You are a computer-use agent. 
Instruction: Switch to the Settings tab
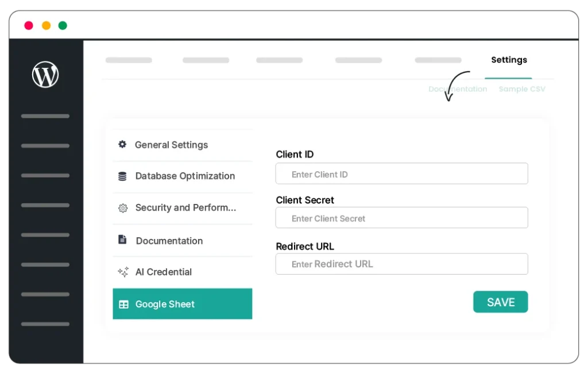click(x=509, y=60)
